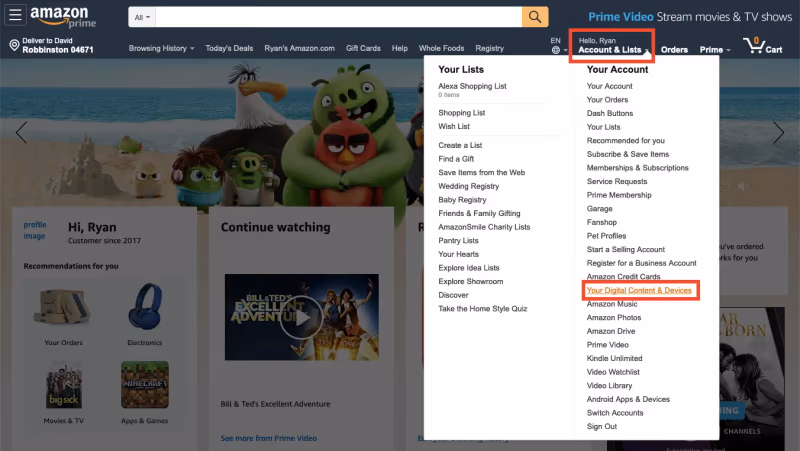The width and height of the screenshot is (800, 451).
Task: Open Wedding Registry
Action: pos(468,186)
